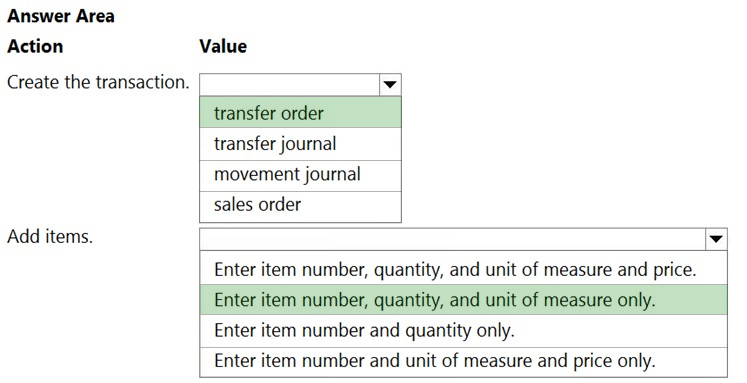This screenshot has height=383, width=747.
Task: Choose item number, unit of measure and price only
Action: click(x=463, y=362)
